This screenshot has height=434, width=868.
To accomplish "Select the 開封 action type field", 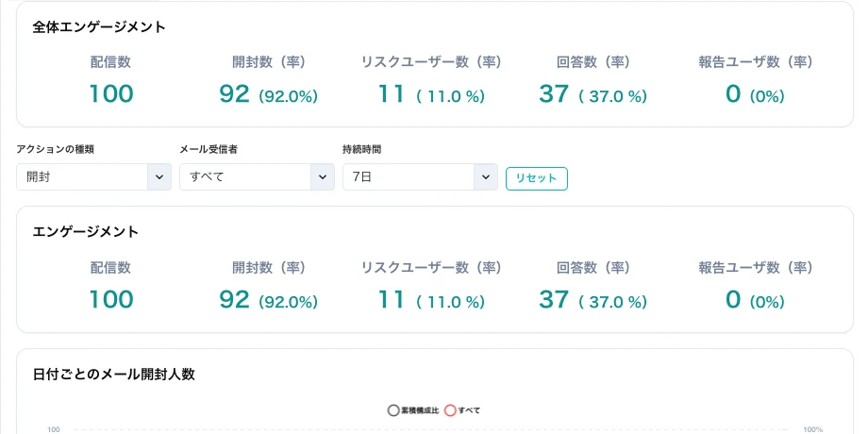I will [x=82, y=177].
